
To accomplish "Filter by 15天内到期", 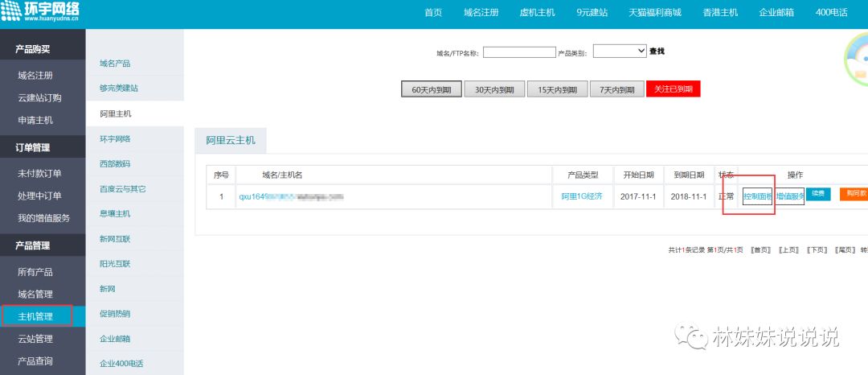I will click(x=558, y=89).
